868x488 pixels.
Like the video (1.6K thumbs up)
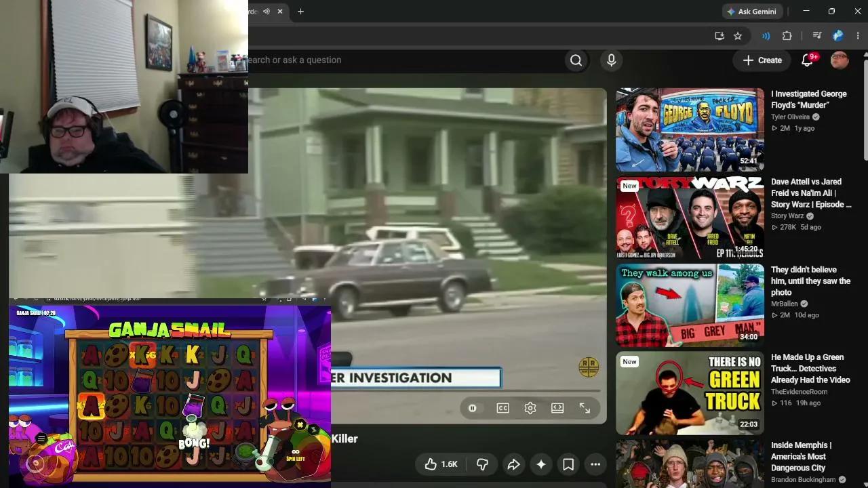441,464
